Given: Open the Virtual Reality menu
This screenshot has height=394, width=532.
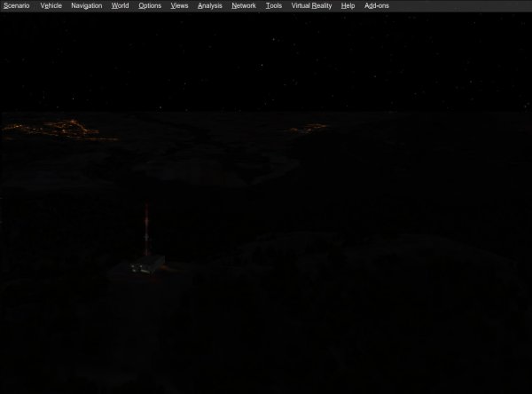Looking at the screenshot, I should coord(311,6).
